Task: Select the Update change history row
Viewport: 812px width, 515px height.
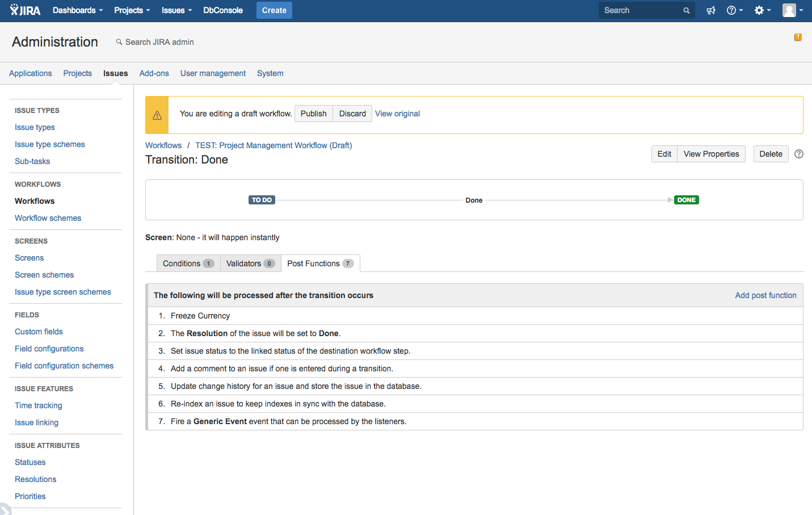Action: 474,386
